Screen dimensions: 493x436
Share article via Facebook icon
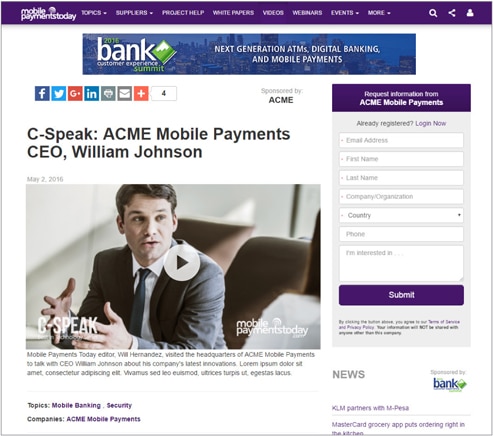pyautogui.click(x=42, y=94)
